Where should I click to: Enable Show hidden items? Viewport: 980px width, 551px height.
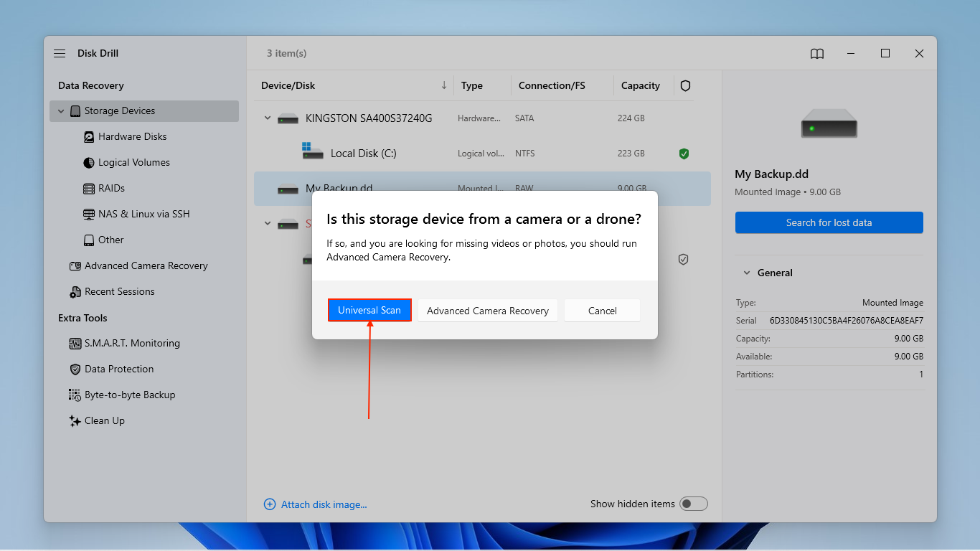693,504
